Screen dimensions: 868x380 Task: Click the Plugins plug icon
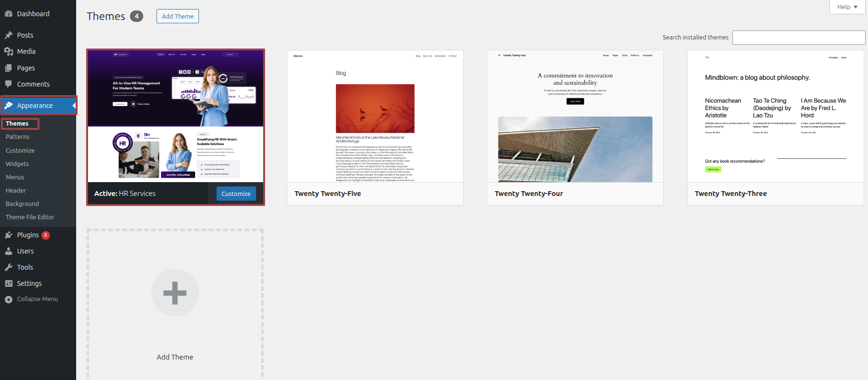pyautogui.click(x=9, y=235)
